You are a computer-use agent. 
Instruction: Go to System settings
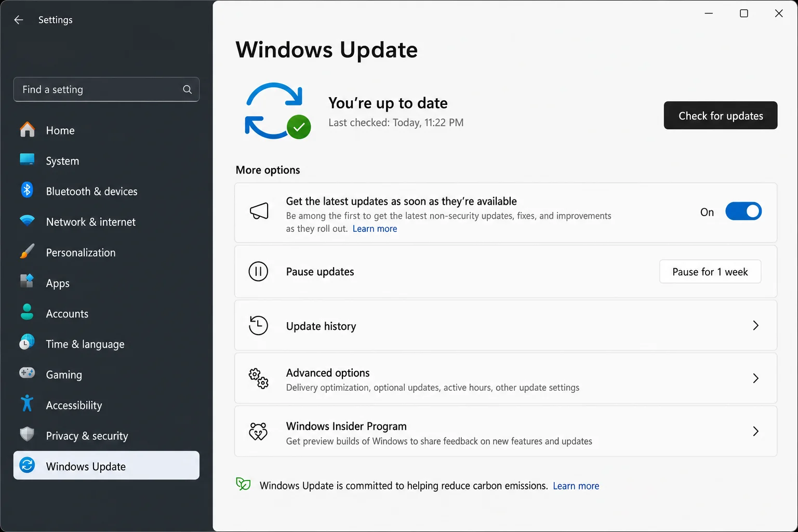[x=107, y=161]
